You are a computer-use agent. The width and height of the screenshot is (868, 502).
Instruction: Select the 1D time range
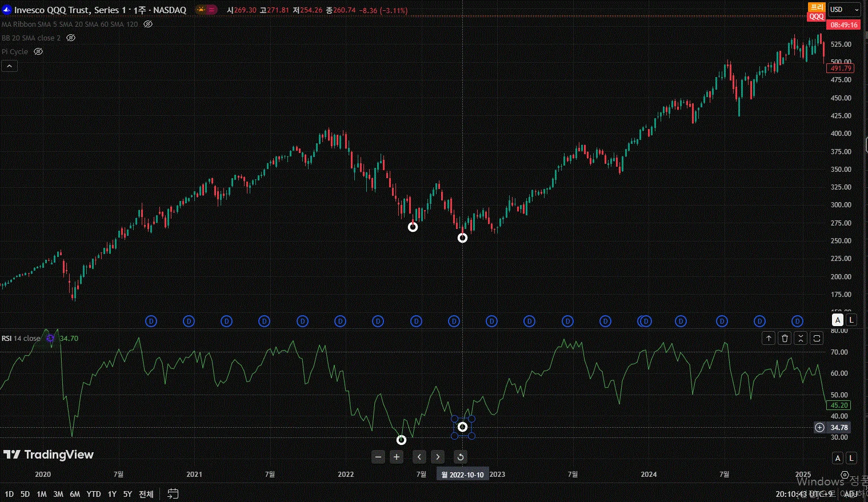[x=9, y=494]
